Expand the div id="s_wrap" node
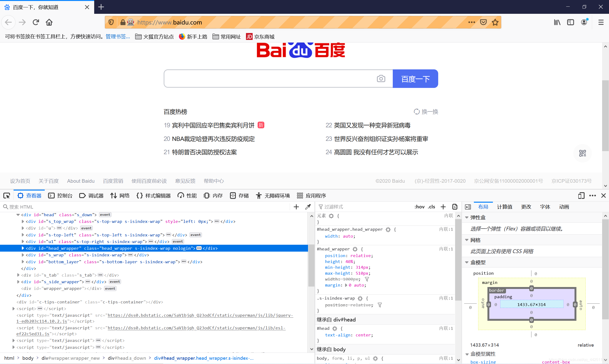Viewport: 609px width, 364px height. [x=23, y=255]
